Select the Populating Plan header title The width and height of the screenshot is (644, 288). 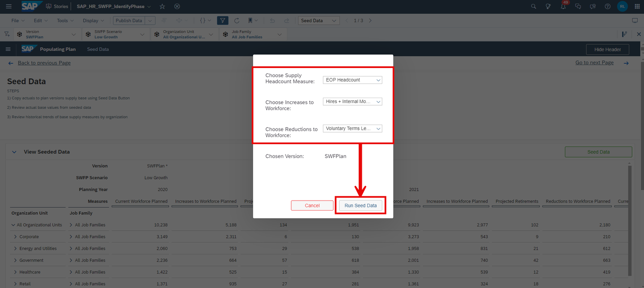coord(58,49)
